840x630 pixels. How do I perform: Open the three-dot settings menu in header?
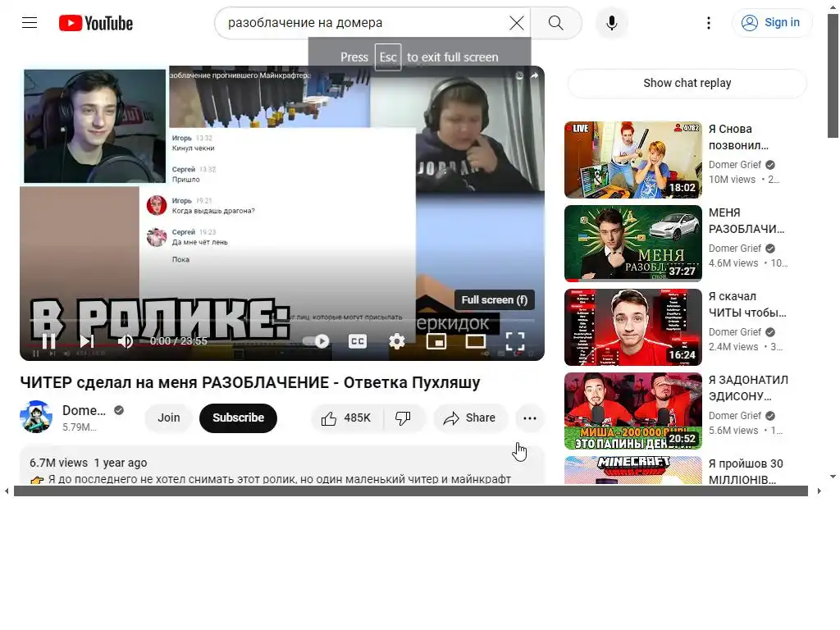click(x=708, y=22)
